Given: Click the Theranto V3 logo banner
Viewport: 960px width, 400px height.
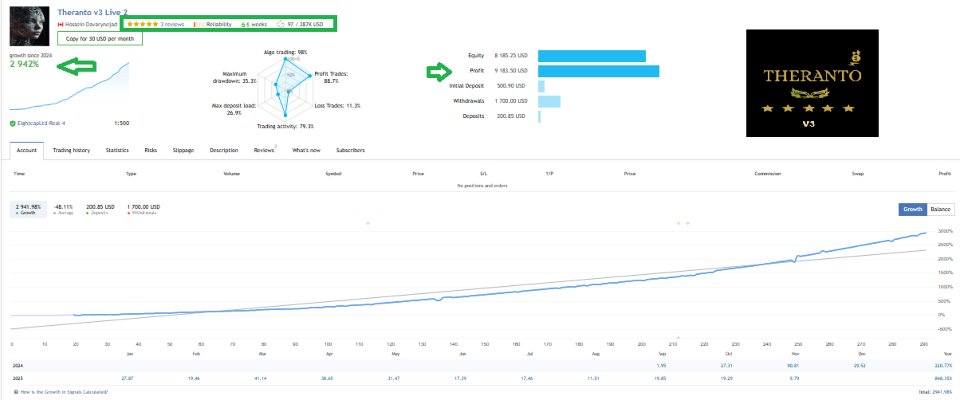Looking at the screenshot, I should click(812, 82).
